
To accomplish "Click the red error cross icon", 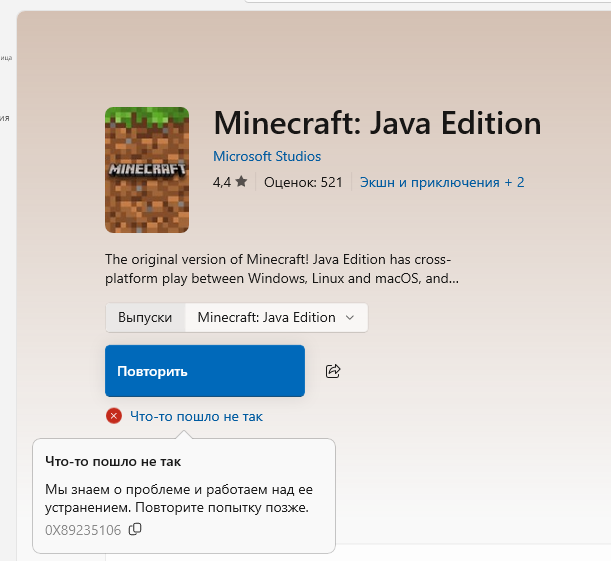I will coord(114,416).
